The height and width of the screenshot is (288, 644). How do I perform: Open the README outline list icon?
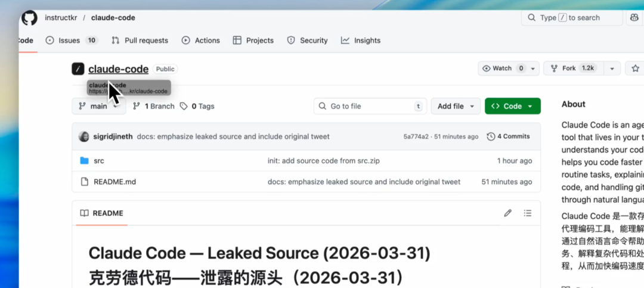coord(528,213)
